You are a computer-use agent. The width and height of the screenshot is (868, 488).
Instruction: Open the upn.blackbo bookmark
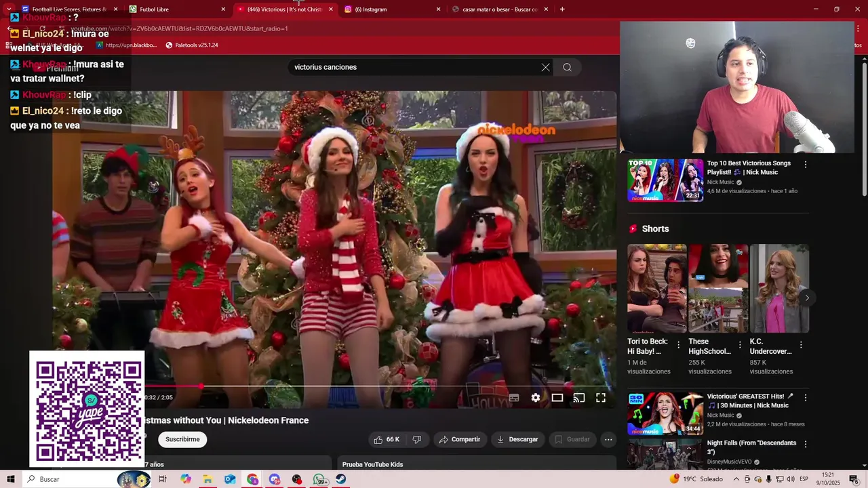[126, 45]
